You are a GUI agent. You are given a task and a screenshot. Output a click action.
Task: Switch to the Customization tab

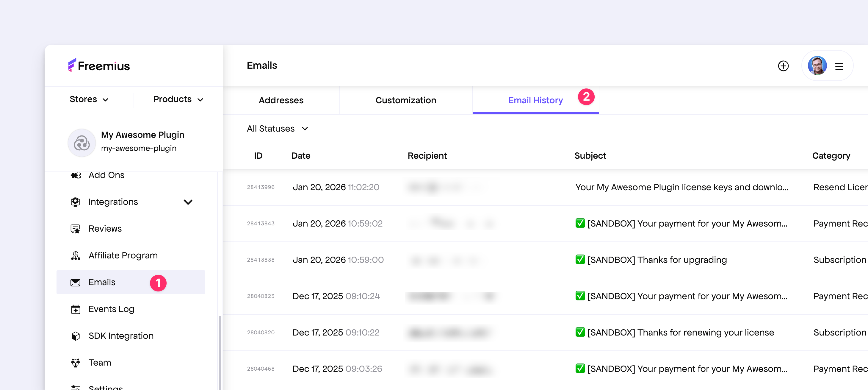point(406,100)
